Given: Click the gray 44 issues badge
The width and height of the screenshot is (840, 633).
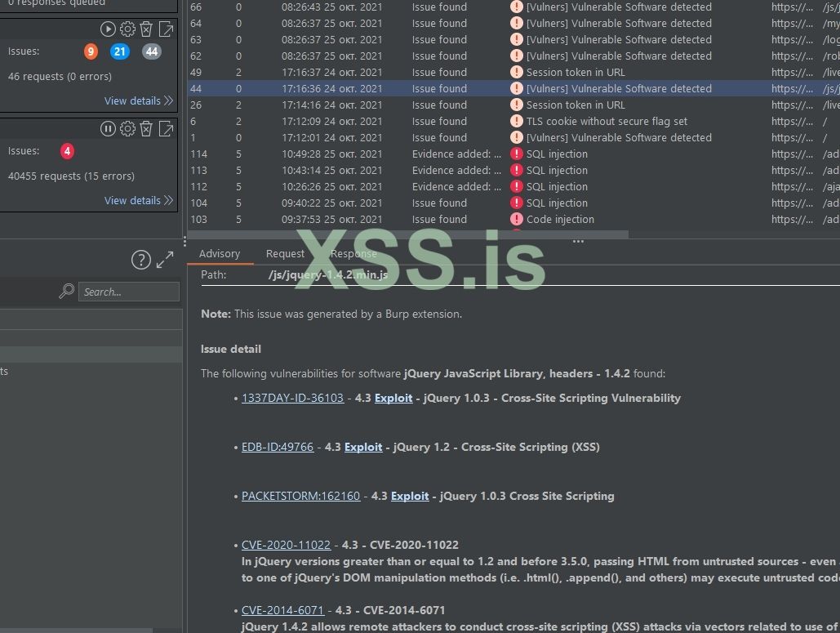Looking at the screenshot, I should tap(152, 51).
